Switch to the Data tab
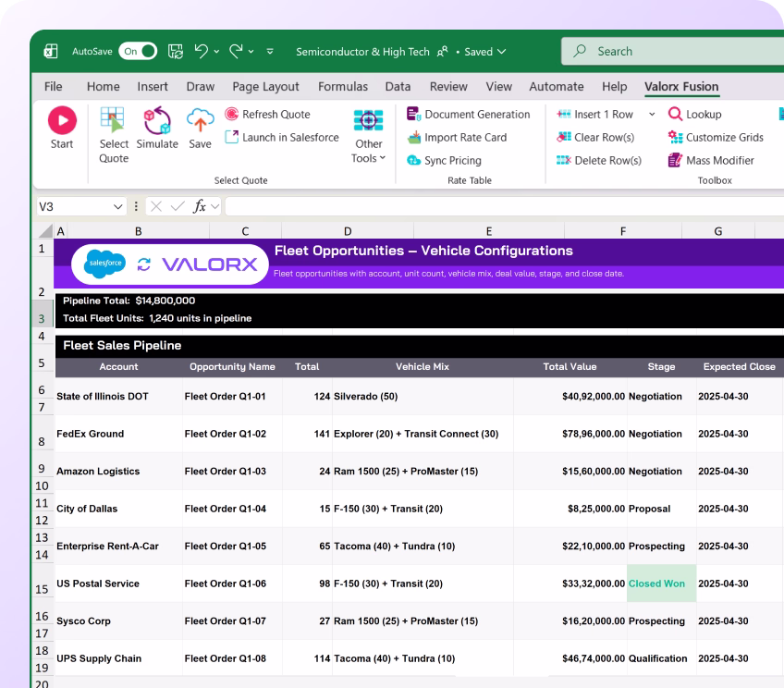Viewport: 784px width, 688px height. tap(398, 87)
